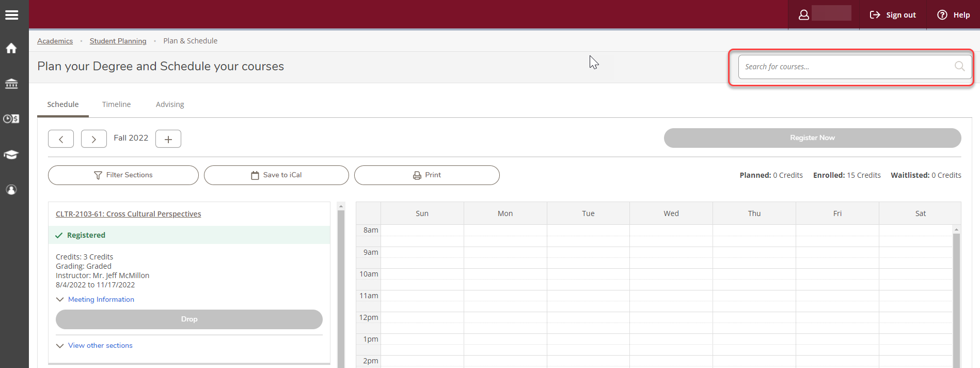Open the user profile sidebar icon
980x368 pixels.
coord(11,190)
